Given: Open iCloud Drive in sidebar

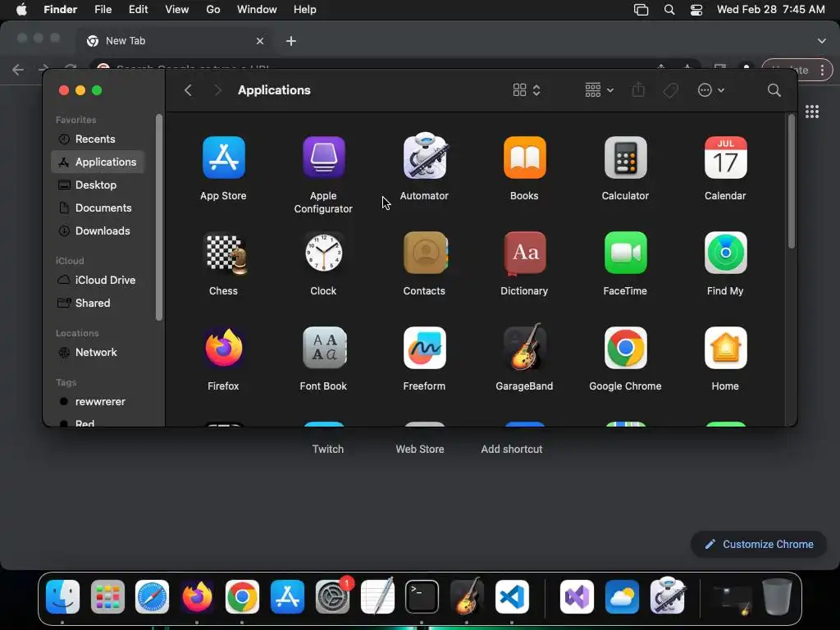Looking at the screenshot, I should [x=98, y=281].
